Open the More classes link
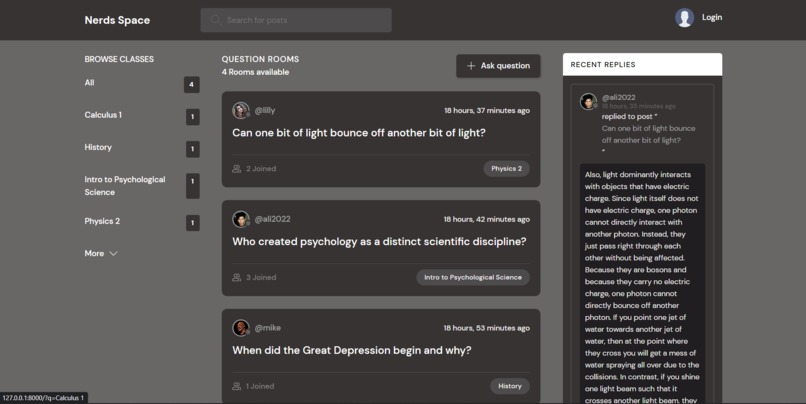This screenshot has height=404, width=806. point(101,253)
